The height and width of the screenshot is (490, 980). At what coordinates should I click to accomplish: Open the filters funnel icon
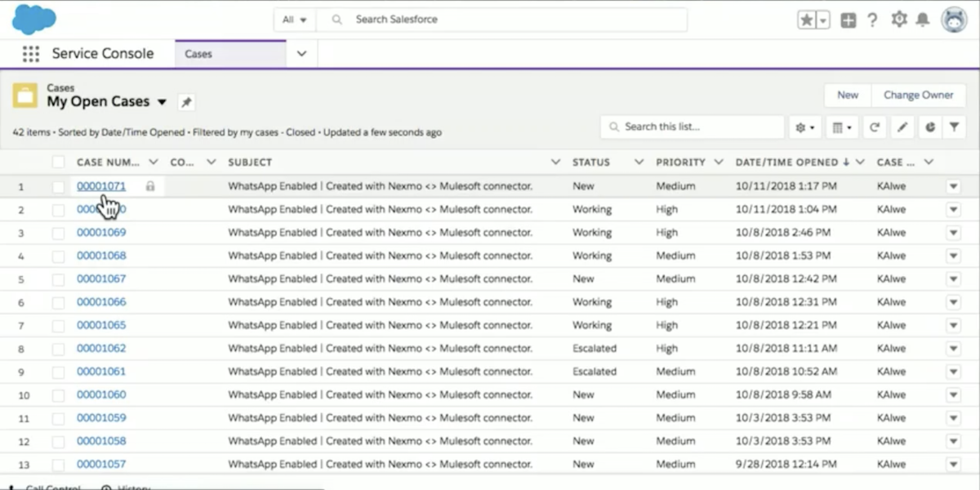954,127
